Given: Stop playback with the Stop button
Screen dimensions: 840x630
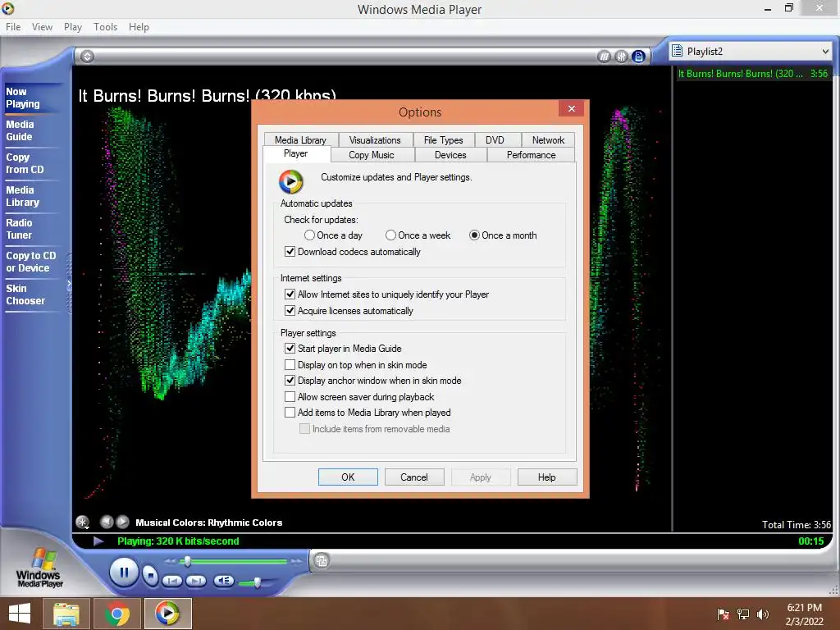Looking at the screenshot, I should pyautogui.click(x=151, y=576).
